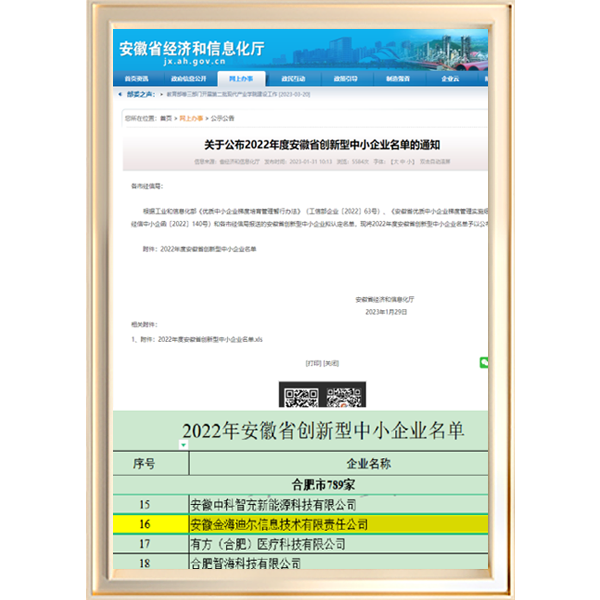The image size is (600, 600).
Task: Open the 制造强省 navigation tab
Action: pos(398,79)
